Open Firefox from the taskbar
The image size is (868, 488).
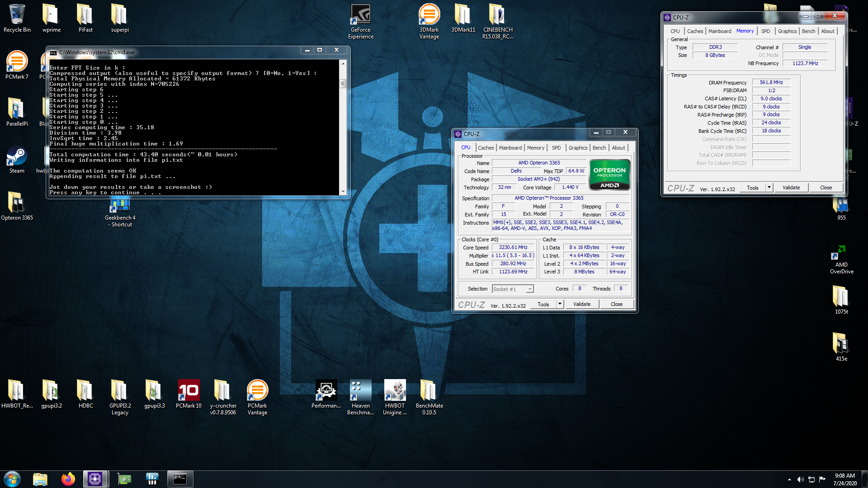pyautogui.click(x=68, y=479)
